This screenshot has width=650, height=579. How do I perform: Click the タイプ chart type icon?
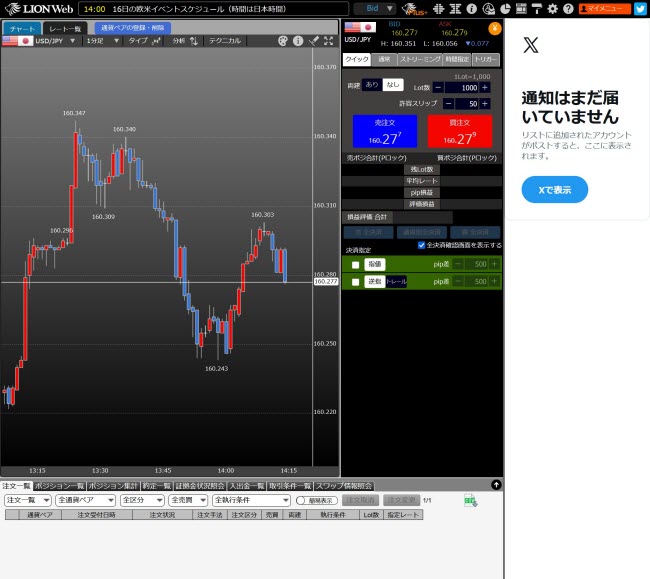[x=156, y=41]
